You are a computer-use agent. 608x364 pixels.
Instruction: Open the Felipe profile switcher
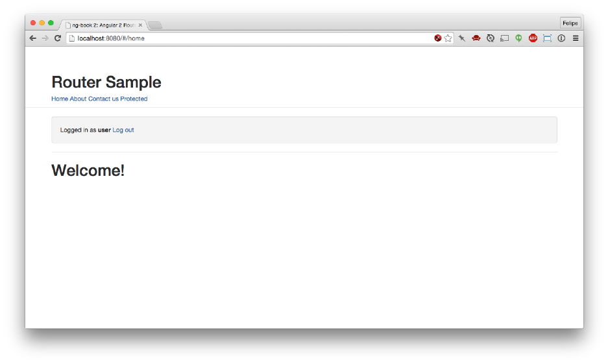570,23
